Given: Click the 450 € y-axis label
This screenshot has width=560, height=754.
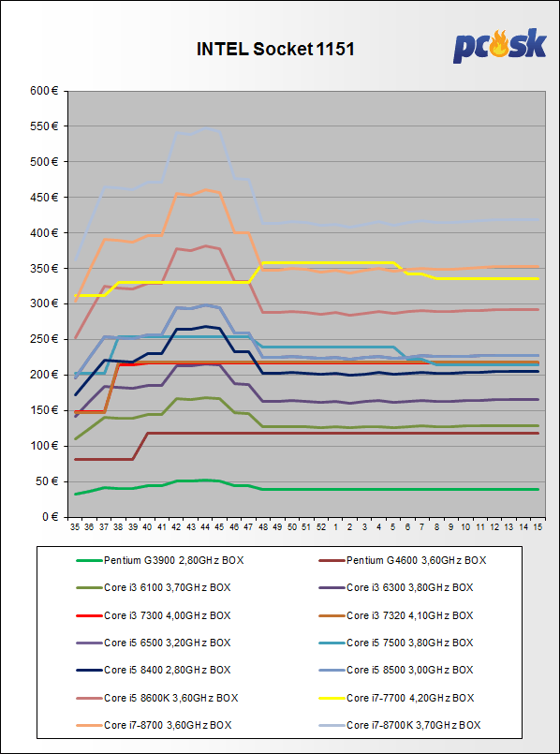Looking at the screenshot, I should (x=44, y=197).
